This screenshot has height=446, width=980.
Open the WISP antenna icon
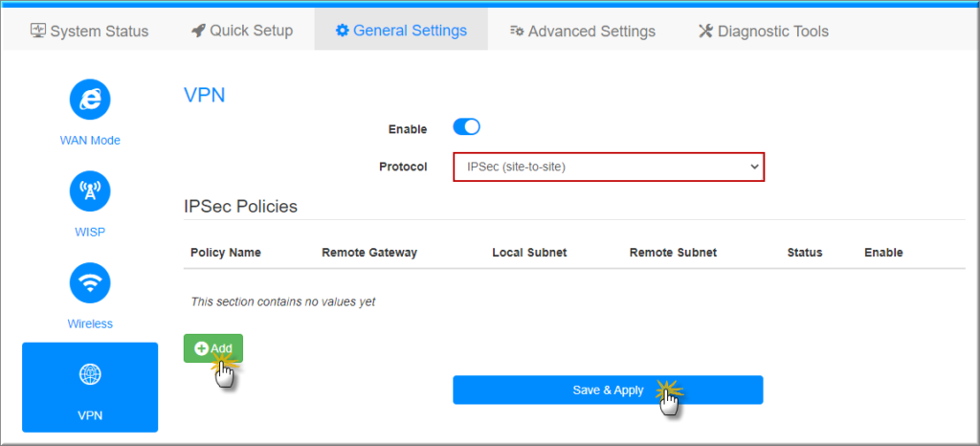pyautogui.click(x=90, y=190)
